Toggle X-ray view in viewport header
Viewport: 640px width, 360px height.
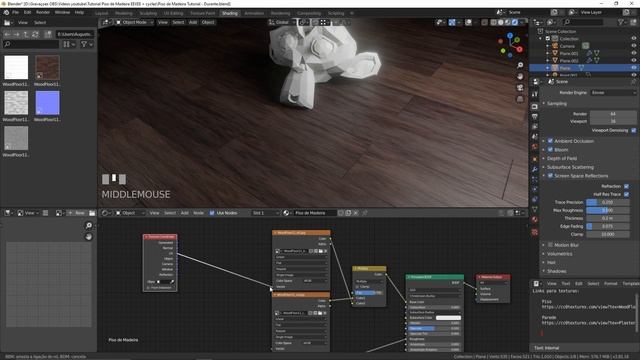click(x=484, y=22)
